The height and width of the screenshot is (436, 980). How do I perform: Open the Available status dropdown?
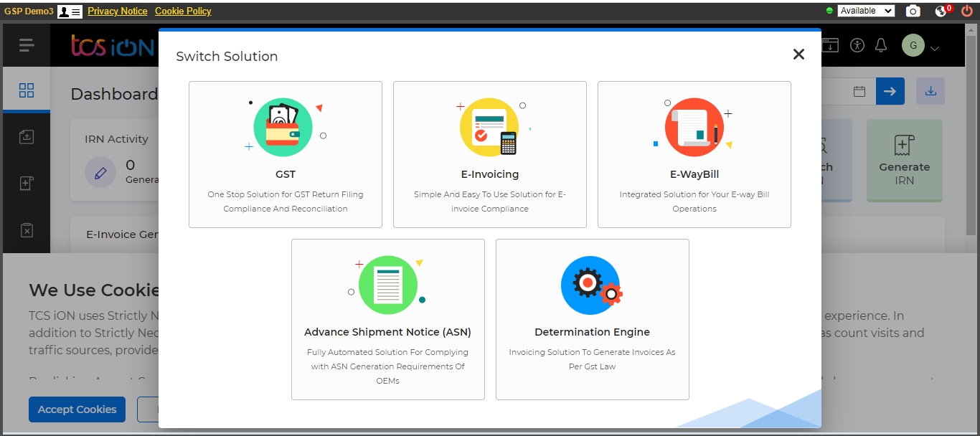coord(866,11)
